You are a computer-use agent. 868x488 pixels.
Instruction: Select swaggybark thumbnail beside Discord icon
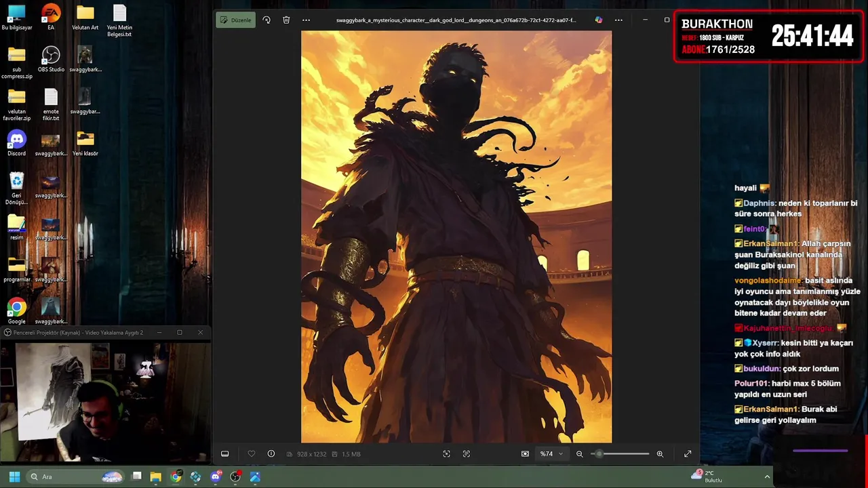coord(51,144)
